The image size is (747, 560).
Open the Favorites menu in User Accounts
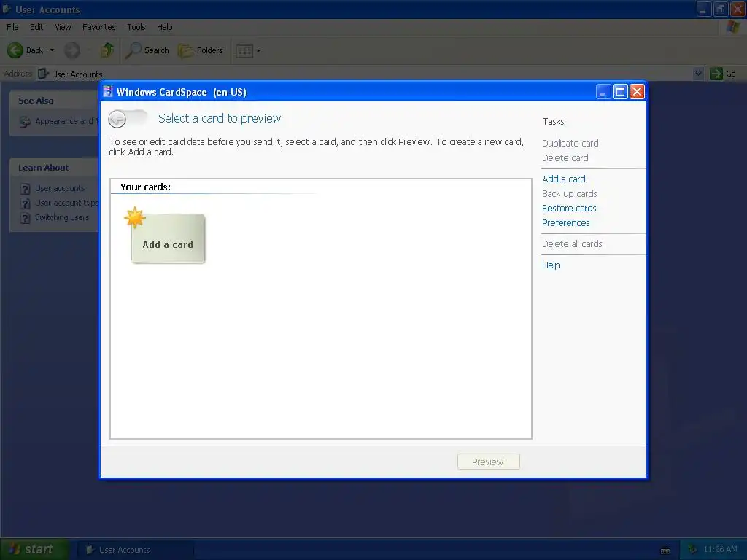click(98, 27)
